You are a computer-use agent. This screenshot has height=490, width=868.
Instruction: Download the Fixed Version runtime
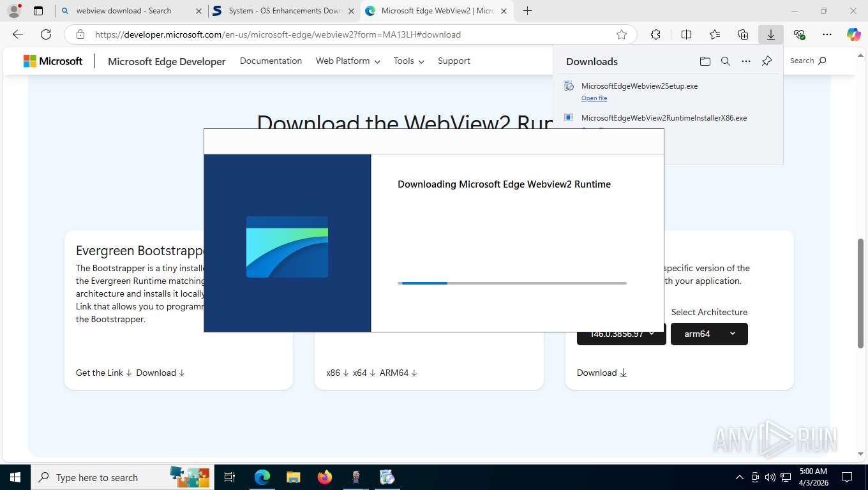coord(602,373)
